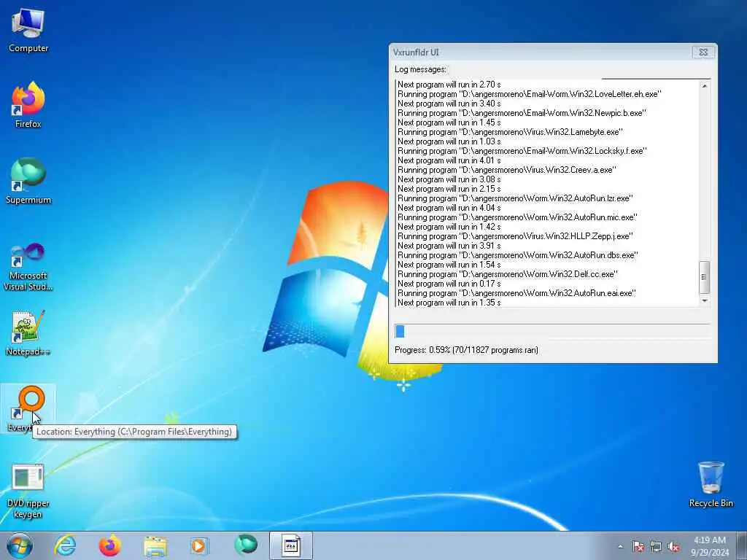This screenshot has width=747, height=560.
Task: Open the clock showing 4:19 AM
Action: click(710, 545)
